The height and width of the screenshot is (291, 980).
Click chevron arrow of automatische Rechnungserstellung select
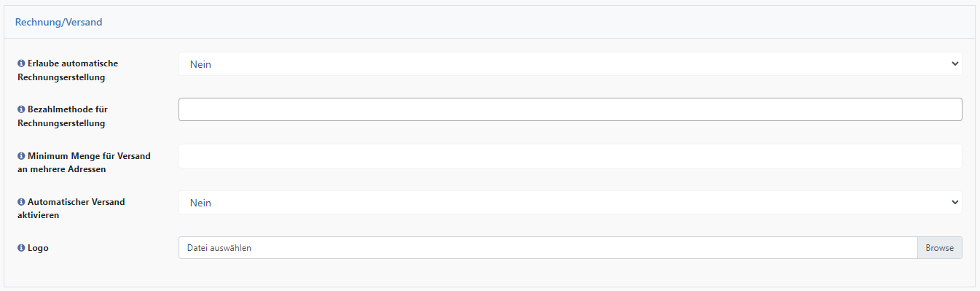pos(955,64)
